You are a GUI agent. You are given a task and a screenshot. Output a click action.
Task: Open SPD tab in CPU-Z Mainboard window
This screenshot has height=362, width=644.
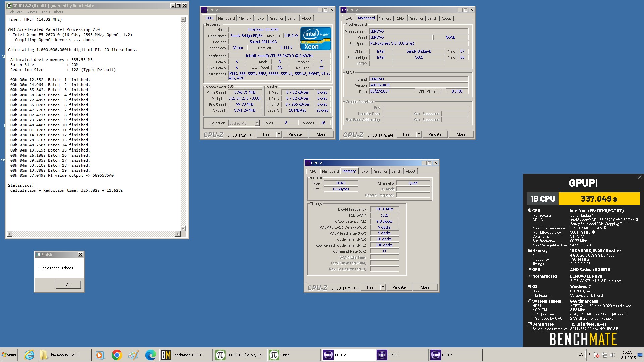(x=400, y=18)
